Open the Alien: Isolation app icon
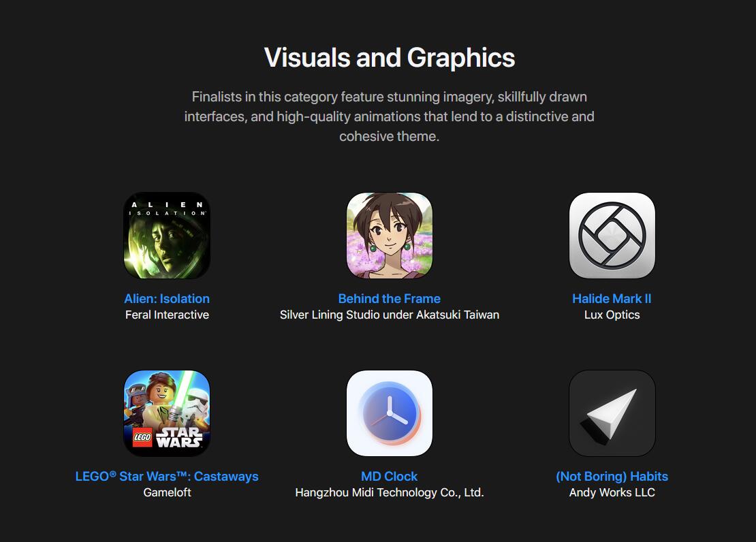This screenshot has height=542, width=756. [167, 236]
